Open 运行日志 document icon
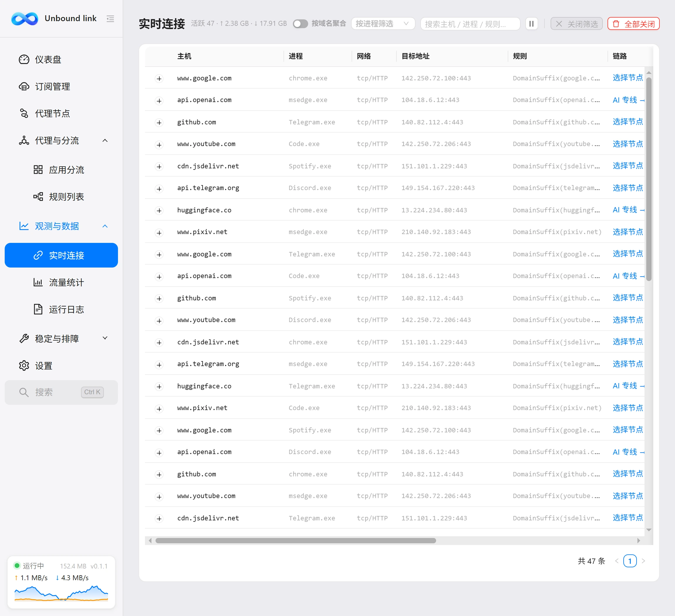 (38, 309)
